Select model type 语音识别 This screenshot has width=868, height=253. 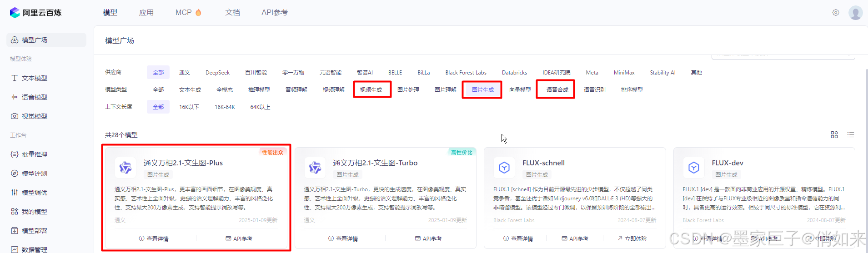click(x=595, y=90)
